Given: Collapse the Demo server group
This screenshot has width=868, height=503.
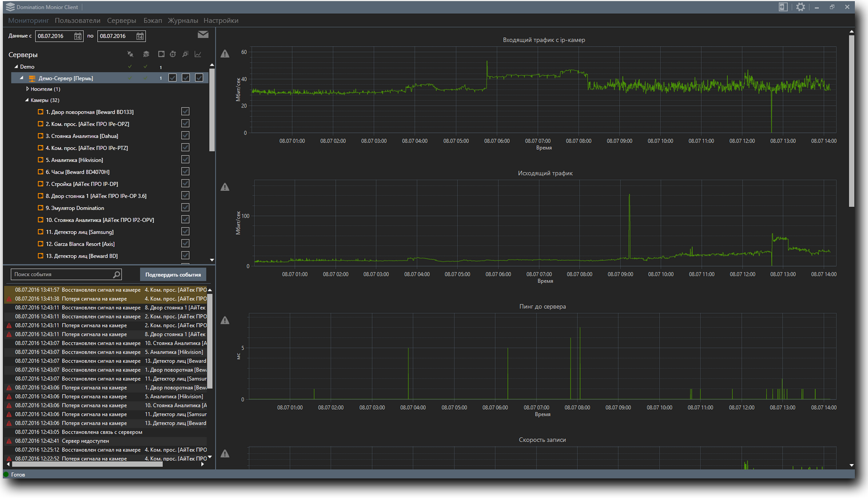Looking at the screenshot, I should (16, 67).
